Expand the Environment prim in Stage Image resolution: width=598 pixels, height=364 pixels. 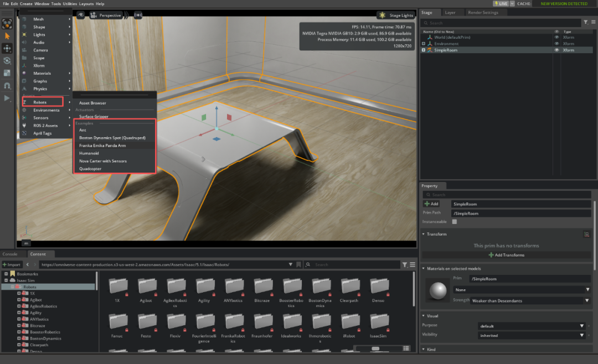click(424, 44)
